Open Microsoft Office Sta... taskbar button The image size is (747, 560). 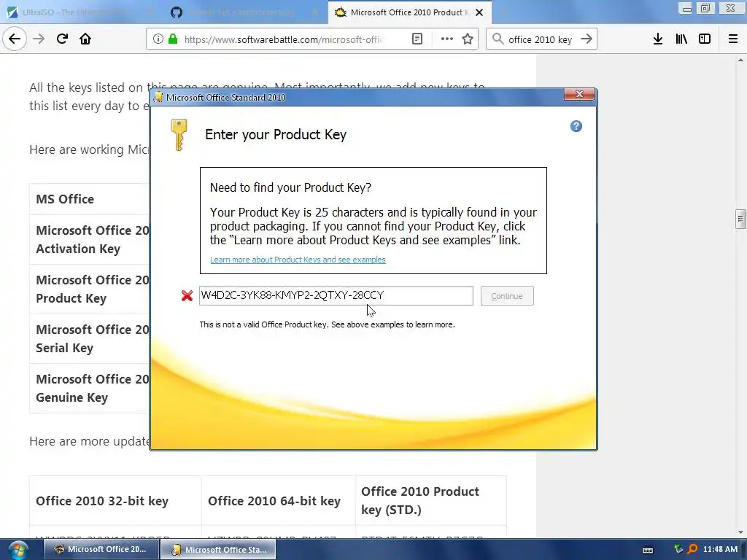pos(218,549)
